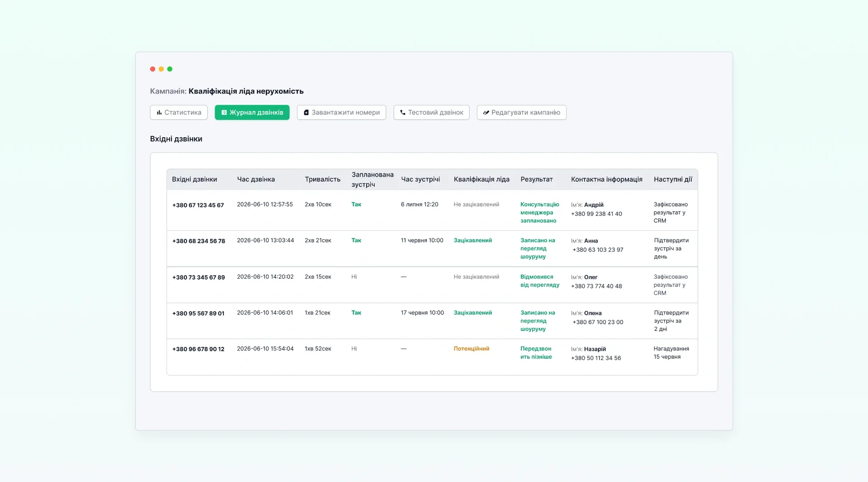
Task: Click the file icon on Завантажити номери
Action: [x=306, y=112]
